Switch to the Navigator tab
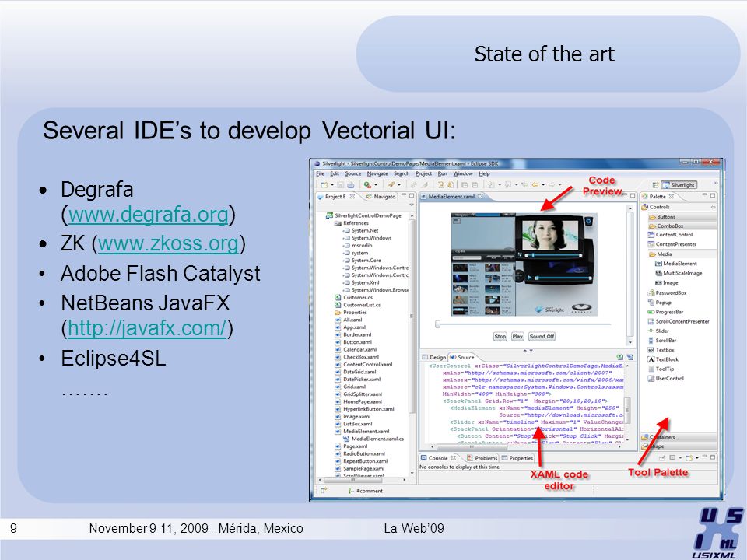This screenshot has height=560, width=747. (x=381, y=196)
